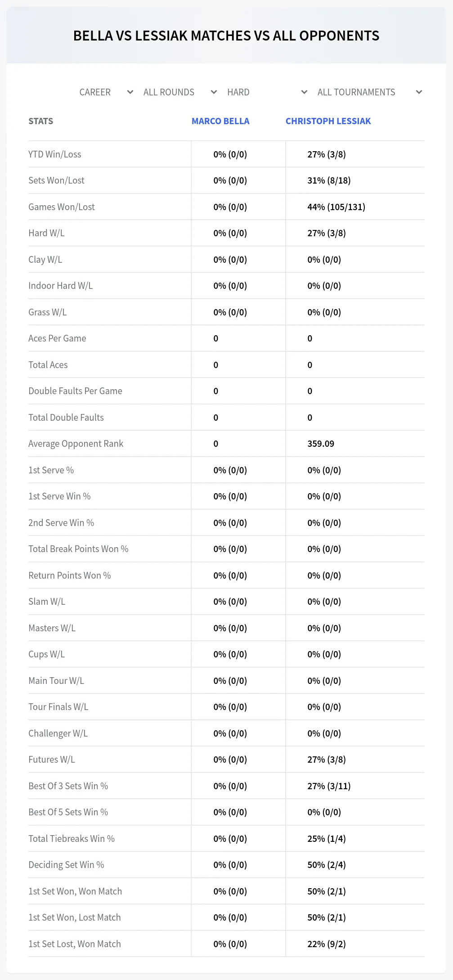
Task: Select the Average Opponent Rank row
Action: tap(226, 444)
